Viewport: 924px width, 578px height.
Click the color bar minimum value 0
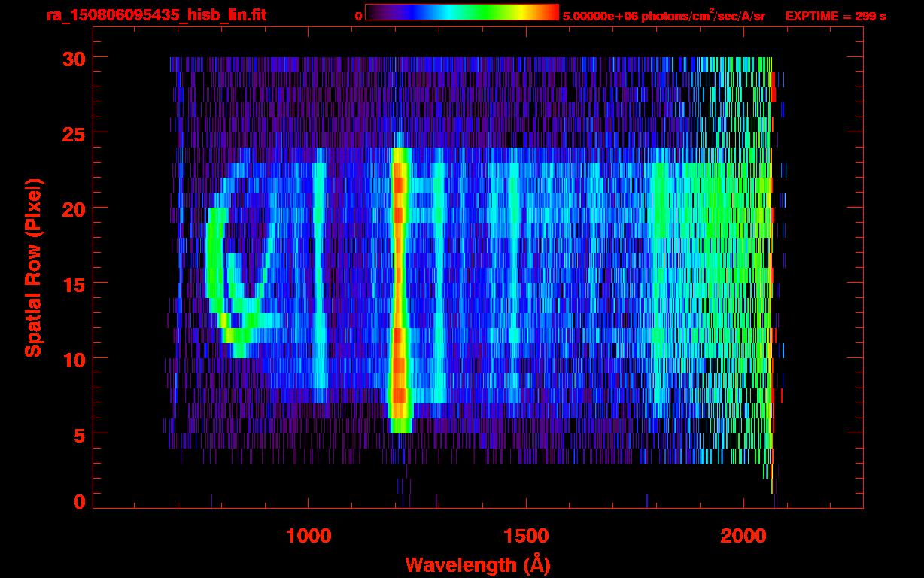point(359,16)
